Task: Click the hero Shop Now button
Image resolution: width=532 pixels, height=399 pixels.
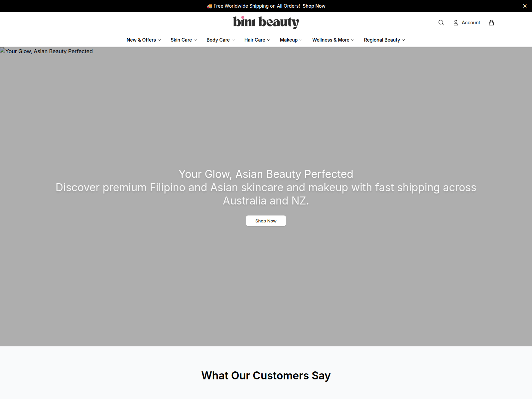Action: pyautogui.click(x=266, y=221)
